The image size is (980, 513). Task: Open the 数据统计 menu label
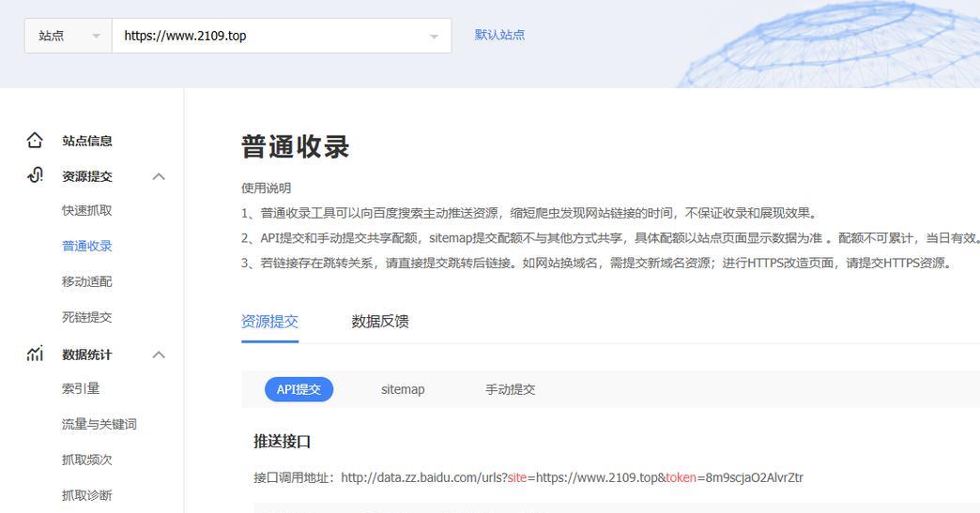point(87,355)
